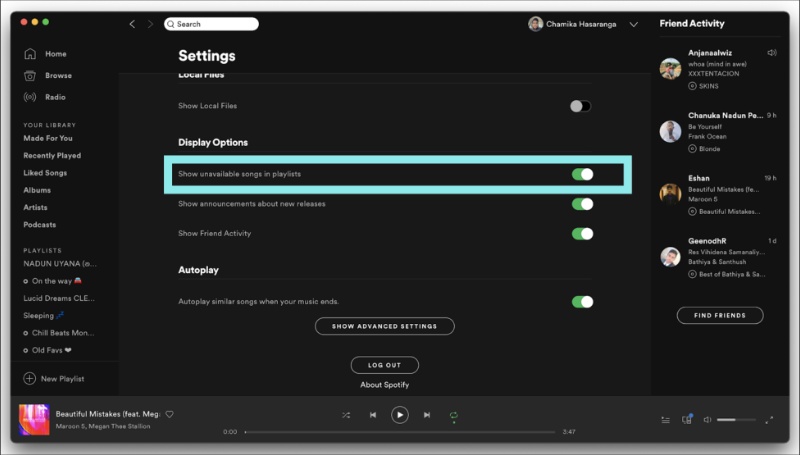The width and height of the screenshot is (800, 455).
Task: Like the song with the heart icon
Action: pos(169,414)
